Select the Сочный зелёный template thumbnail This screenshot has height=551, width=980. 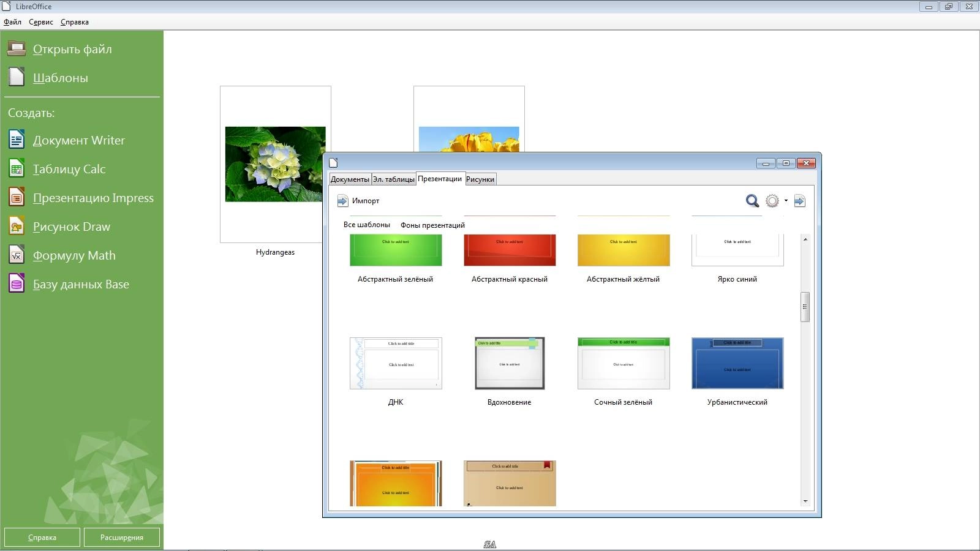point(624,363)
